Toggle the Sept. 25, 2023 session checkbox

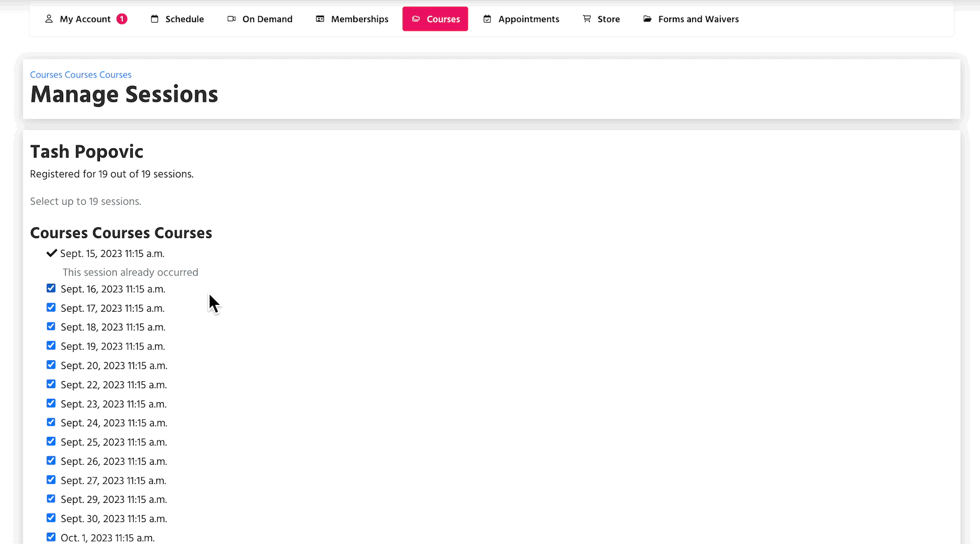pos(51,441)
